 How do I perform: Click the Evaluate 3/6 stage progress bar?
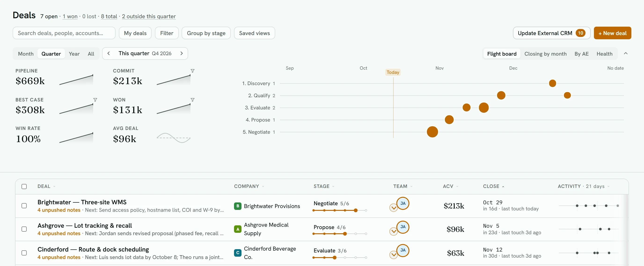340,258
